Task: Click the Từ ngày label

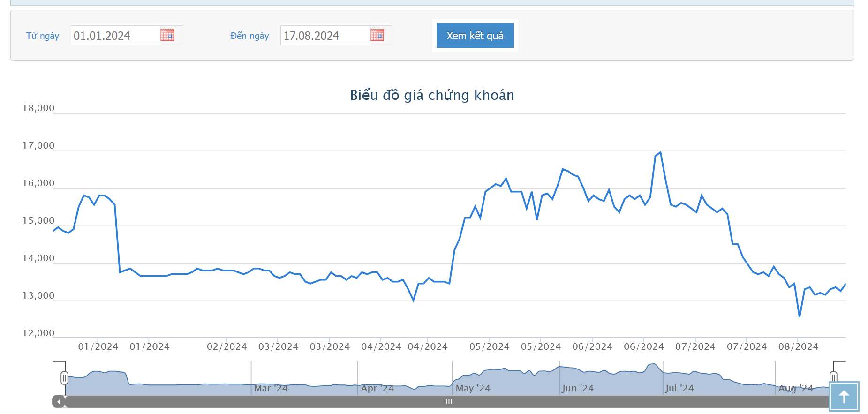Action: [x=43, y=36]
